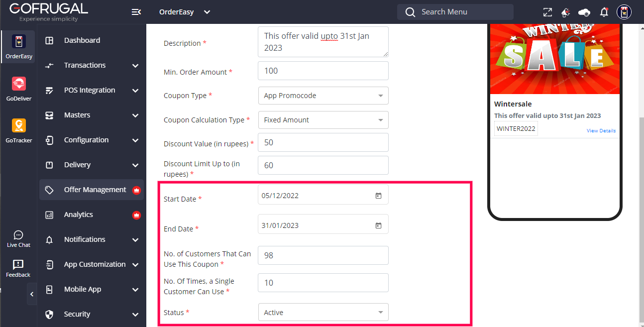Switch to GoDeliver app
The height and width of the screenshot is (327, 644).
tap(19, 89)
